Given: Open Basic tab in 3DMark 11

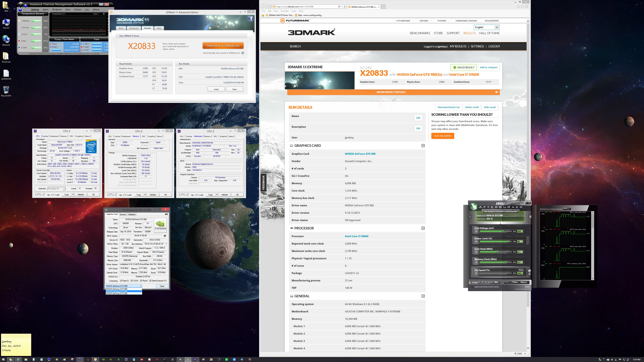Looking at the screenshot, I should [x=121, y=28].
